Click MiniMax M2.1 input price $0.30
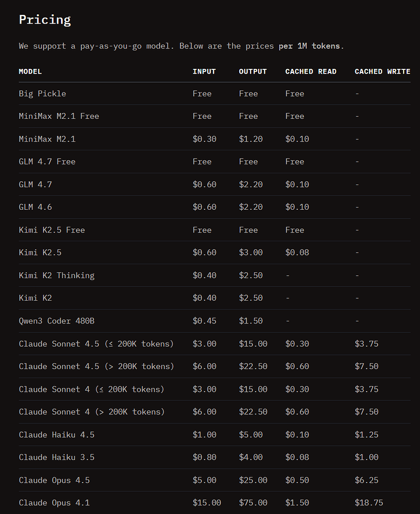This screenshot has width=420, height=514. 204,139
